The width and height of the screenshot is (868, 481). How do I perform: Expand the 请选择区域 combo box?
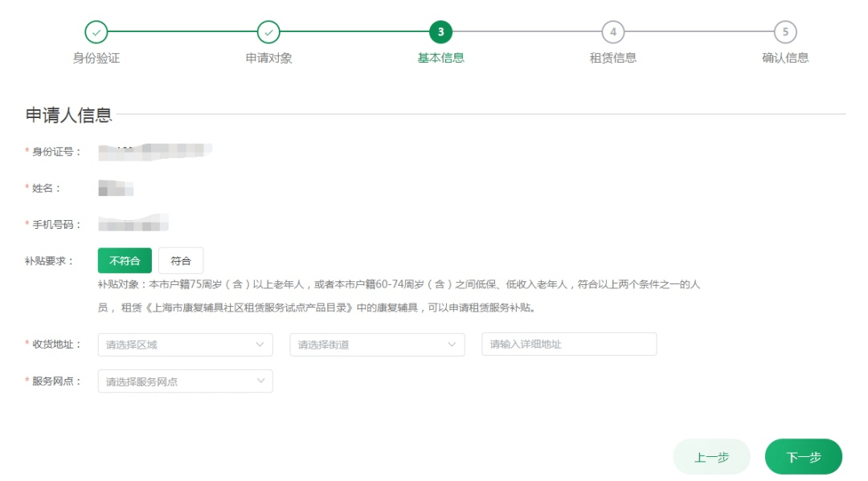pyautogui.click(x=185, y=344)
